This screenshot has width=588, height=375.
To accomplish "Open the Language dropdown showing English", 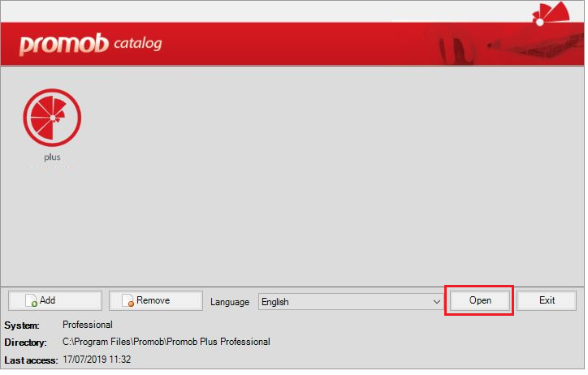I will click(351, 303).
